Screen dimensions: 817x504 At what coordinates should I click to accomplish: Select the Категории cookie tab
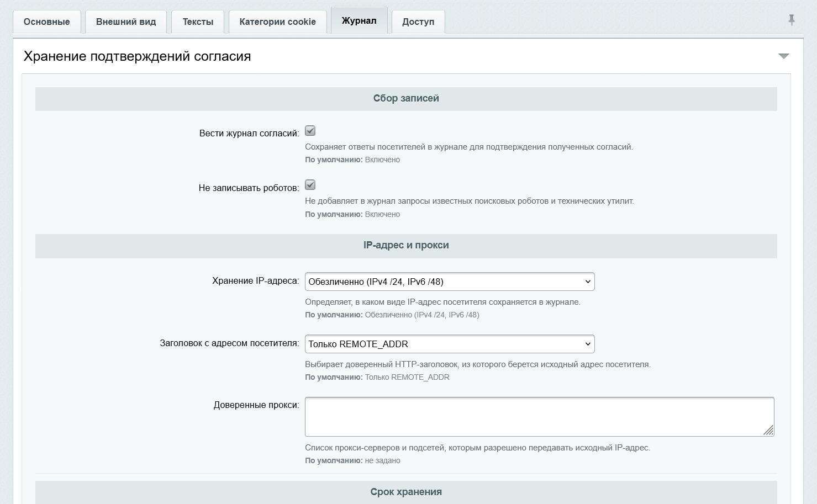click(278, 22)
